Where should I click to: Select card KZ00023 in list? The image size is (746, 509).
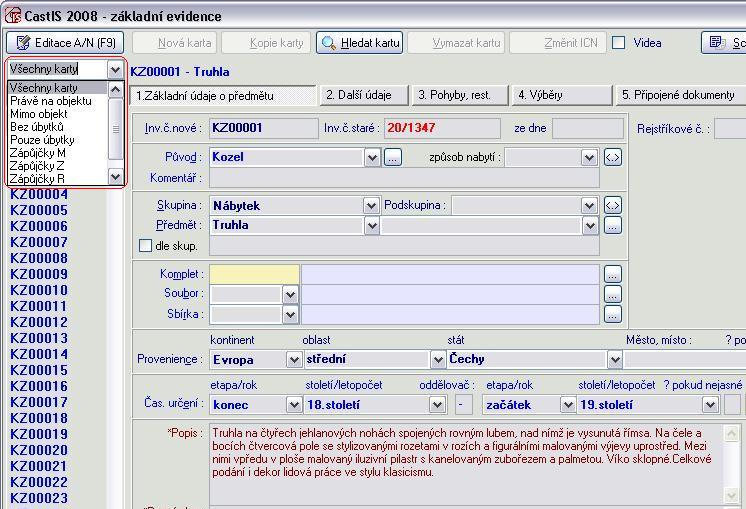coord(39,498)
